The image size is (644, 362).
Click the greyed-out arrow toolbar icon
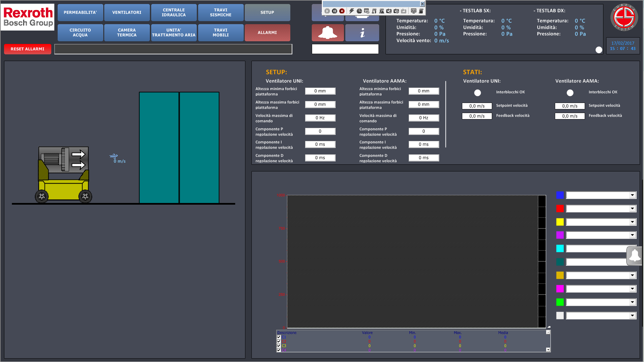[x=404, y=11]
